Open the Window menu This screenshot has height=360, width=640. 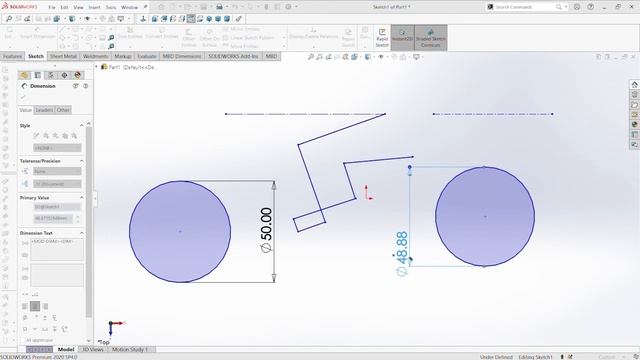tap(129, 7)
